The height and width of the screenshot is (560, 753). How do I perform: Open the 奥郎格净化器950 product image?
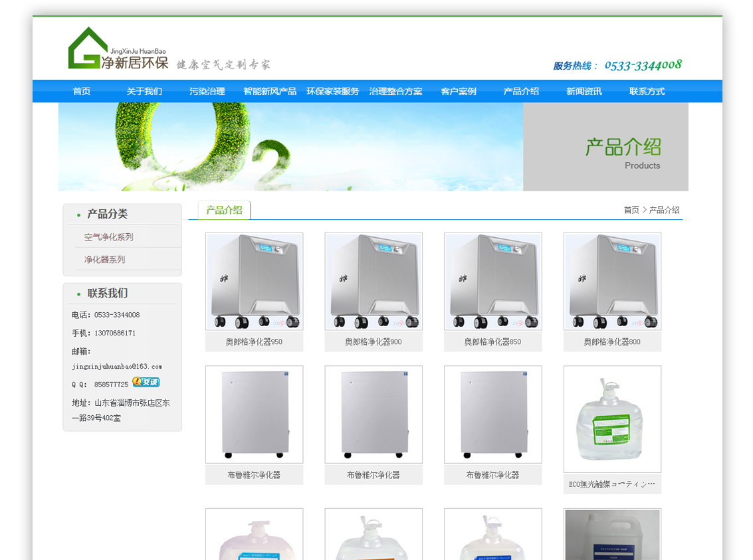coord(254,281)
